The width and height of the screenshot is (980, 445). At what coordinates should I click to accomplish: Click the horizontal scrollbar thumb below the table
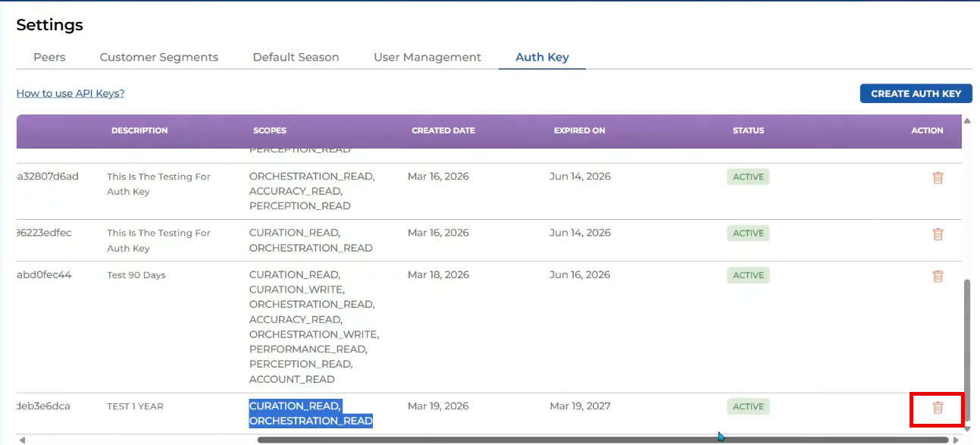603,440
